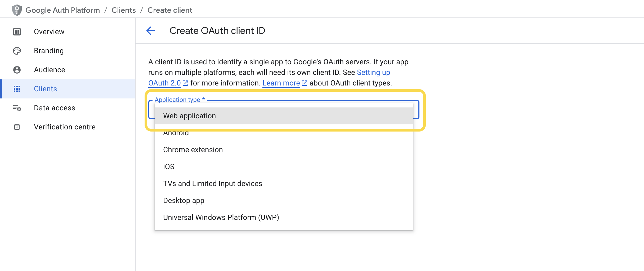The width and height of the screenshot is (644, 271).
Task: Click the Overview dashboard icon
Action: pyautogui.click(x=17, y=32)
